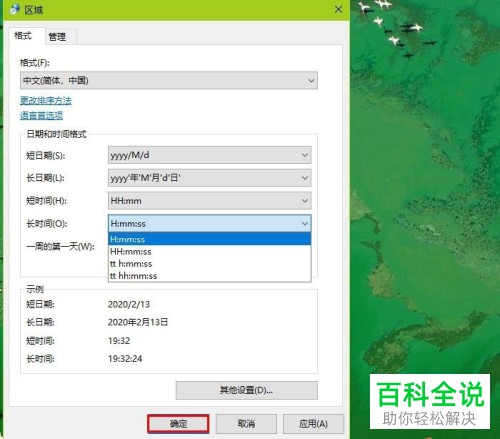Choose tt hh:mm:ss from the dropdown list
500x439 pixels.
click(210, 276)
